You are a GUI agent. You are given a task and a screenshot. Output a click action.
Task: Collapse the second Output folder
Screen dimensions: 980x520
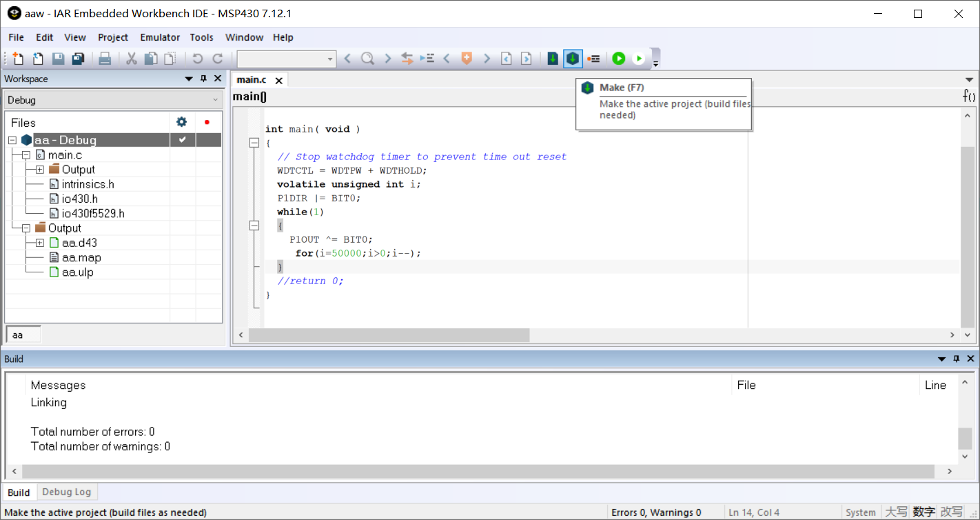[x=25, y=228]
